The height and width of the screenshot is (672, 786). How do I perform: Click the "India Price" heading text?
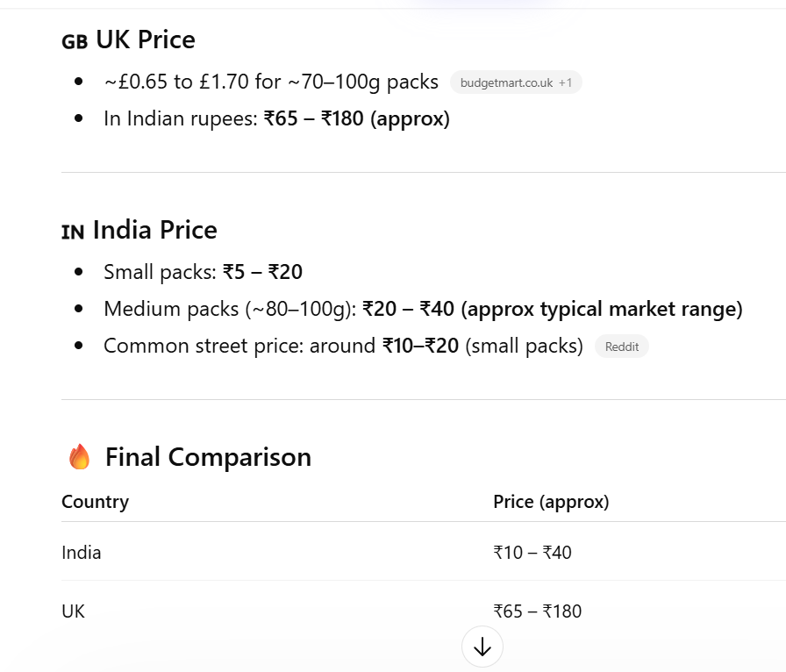pyautogui.click(x=155, y=230)
